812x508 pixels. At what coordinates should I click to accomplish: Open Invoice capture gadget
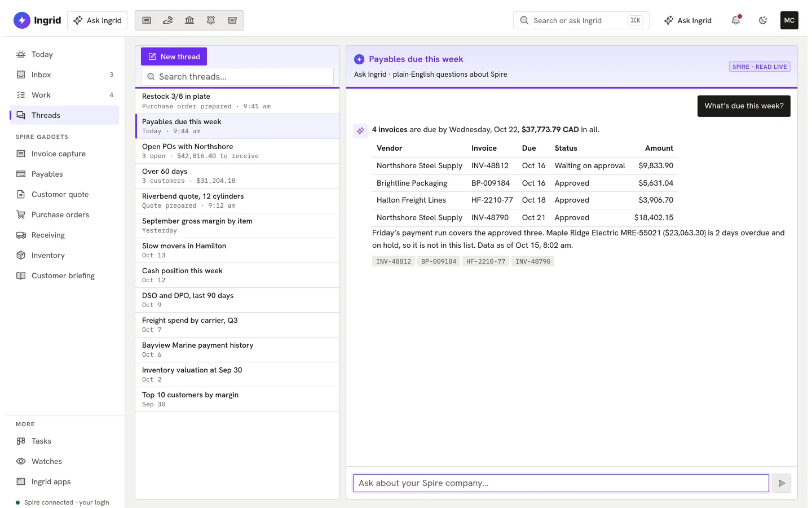point(64,154)
